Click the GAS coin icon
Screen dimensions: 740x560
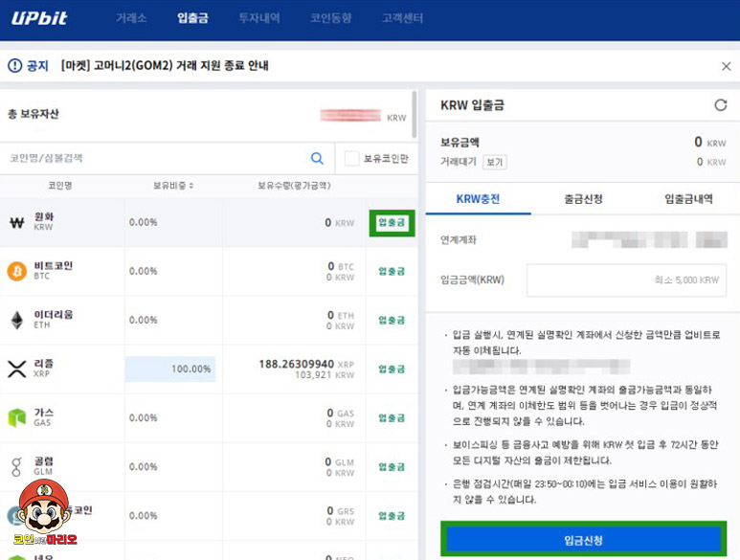coord(17,418)
